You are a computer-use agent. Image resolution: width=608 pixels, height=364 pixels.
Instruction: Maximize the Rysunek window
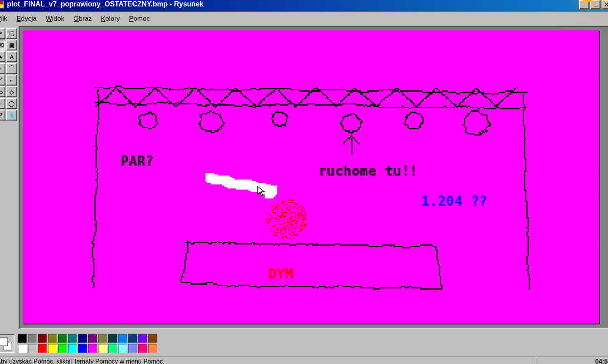tap(595, 4)
